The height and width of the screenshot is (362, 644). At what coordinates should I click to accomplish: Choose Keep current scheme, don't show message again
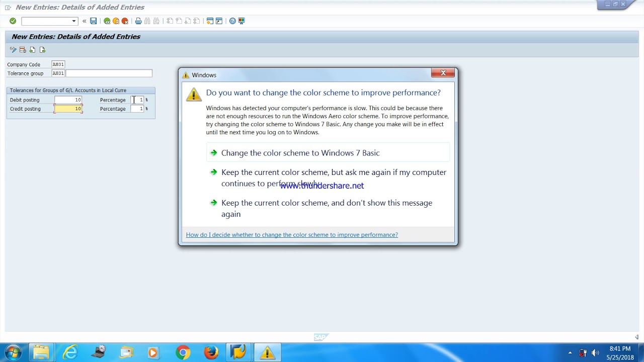coord(328,208)
